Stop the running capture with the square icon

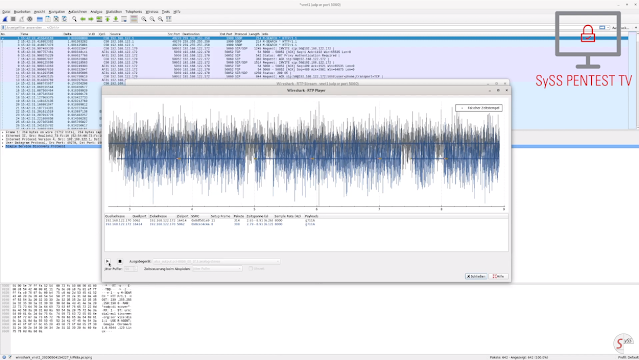(13, 19)
